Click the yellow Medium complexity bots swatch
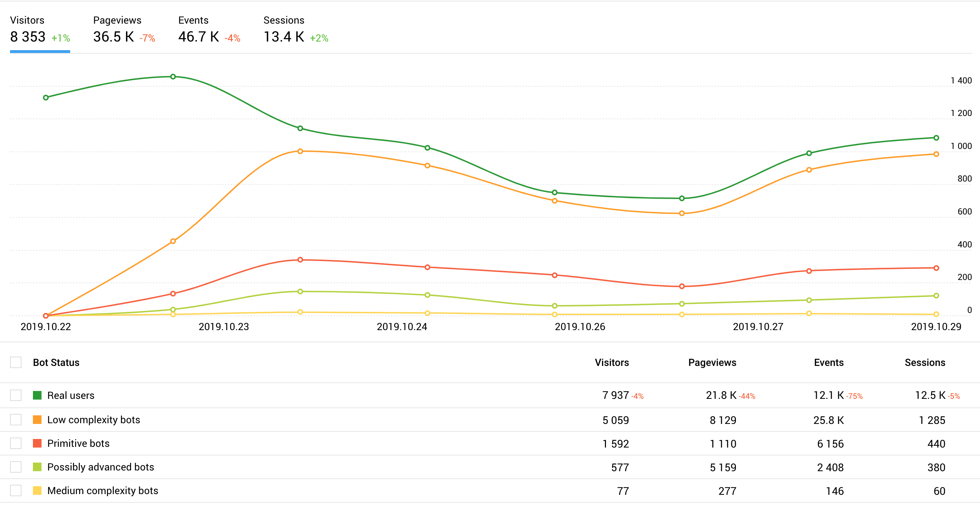 point(37,491)
